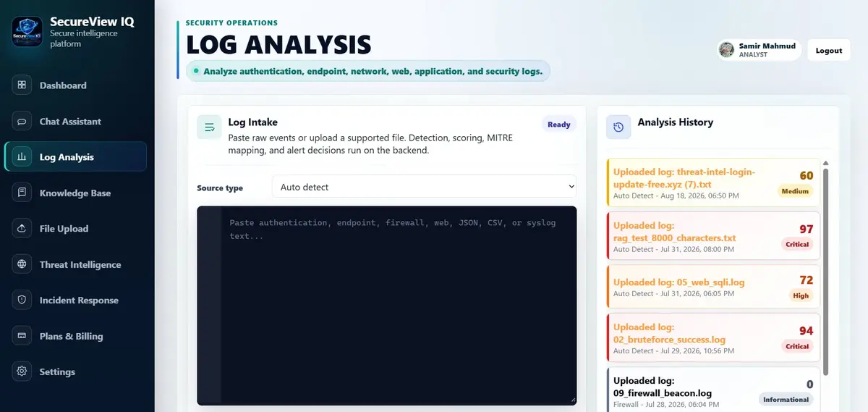Click the Log Intake list icon
Screen dimensions: 868x412
tap(210, 127)
